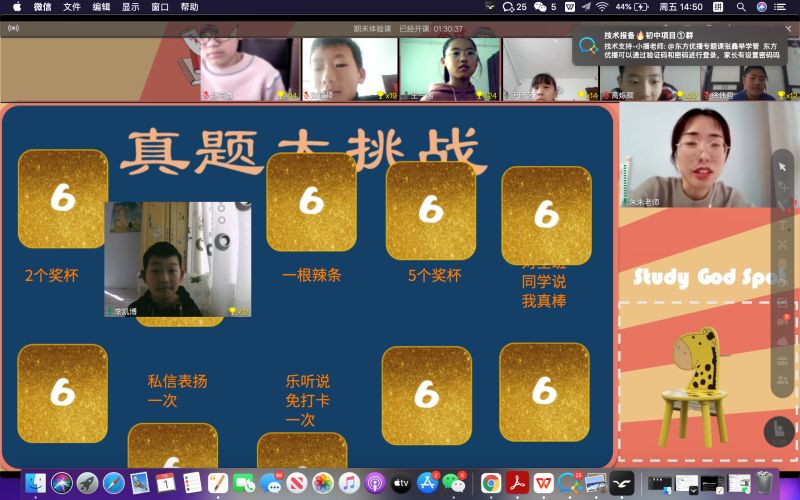Click the WPS icon in menu bar
Screen dimensions: 800x500
click(x=570, y=7)
